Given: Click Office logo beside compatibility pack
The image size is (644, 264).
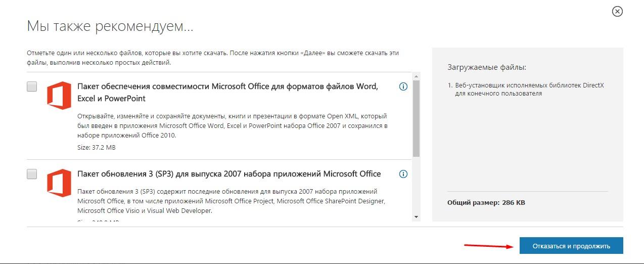Looking at the screenshot, I should (x=59, y=95).
